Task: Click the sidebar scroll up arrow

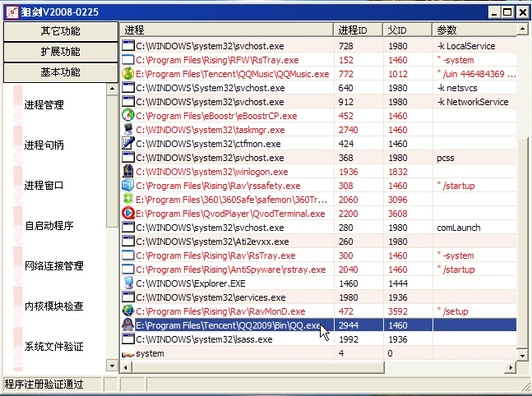Action: [x=112, y=89]
